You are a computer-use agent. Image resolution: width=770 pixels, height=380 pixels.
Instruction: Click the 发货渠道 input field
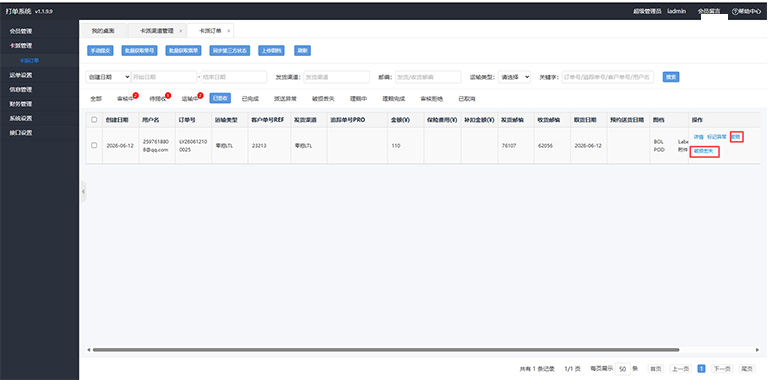point(336,77)
